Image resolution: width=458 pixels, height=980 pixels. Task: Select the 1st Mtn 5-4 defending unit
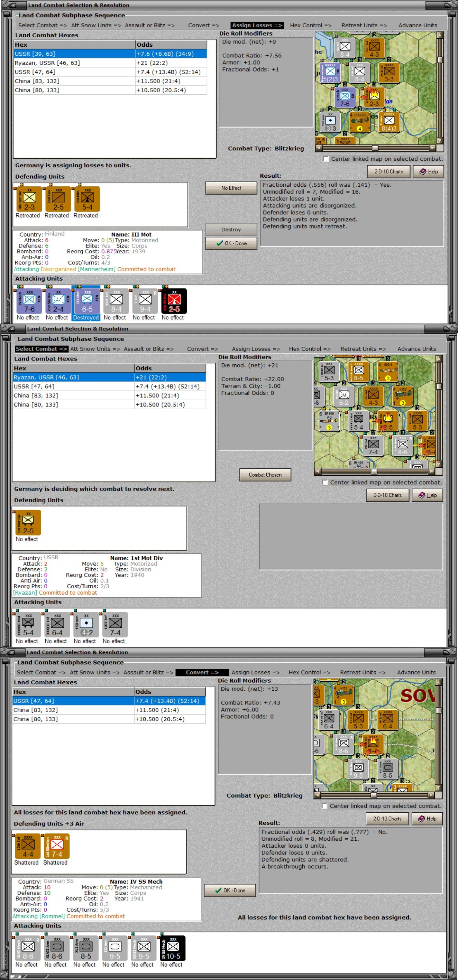87,199
